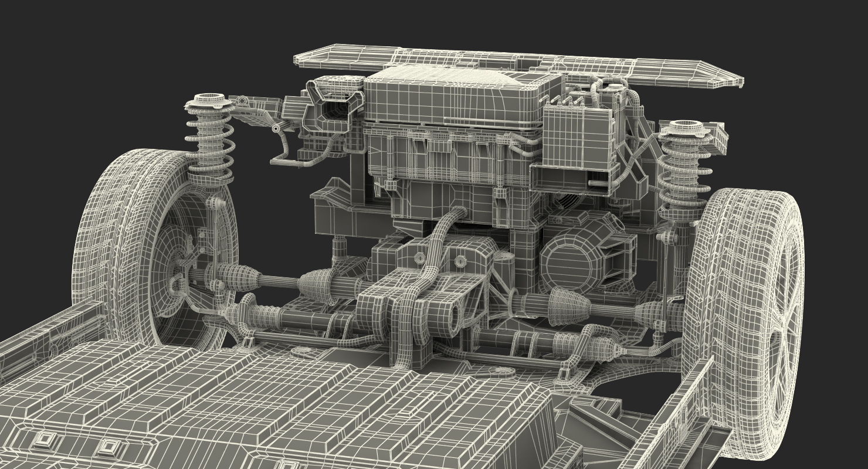Select the small box module right of inverter
This screenshot has height=469, width=868.
pos(578,136)
